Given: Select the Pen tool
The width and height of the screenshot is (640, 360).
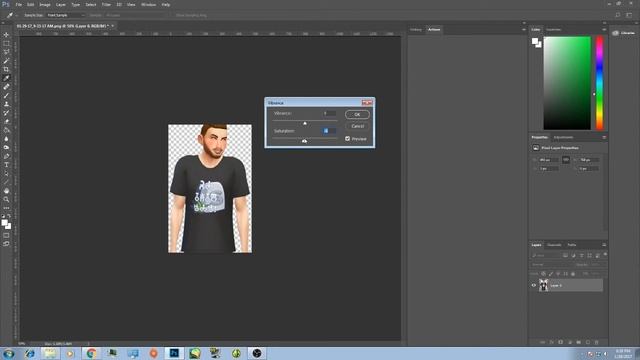Looking at the screenshot, I should click(x=6, y=156).
